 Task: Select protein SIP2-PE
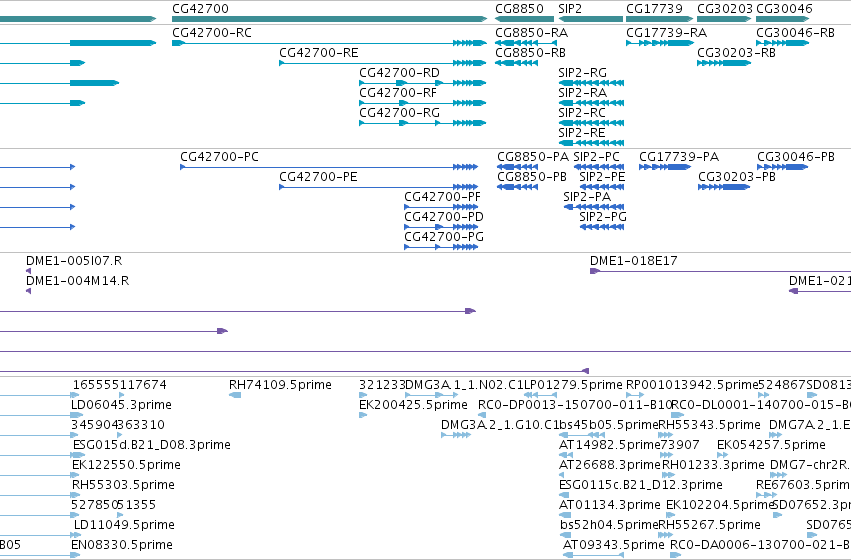coord(602,187)
